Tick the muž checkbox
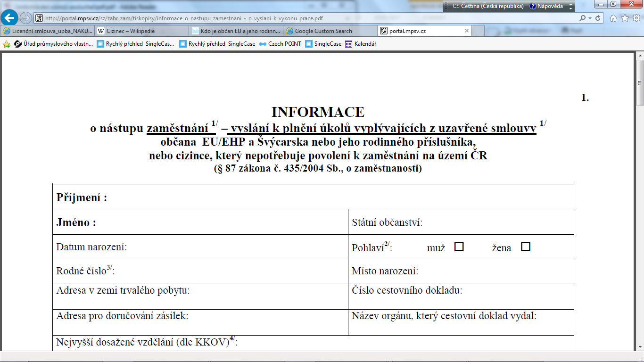 coord(459,247)
